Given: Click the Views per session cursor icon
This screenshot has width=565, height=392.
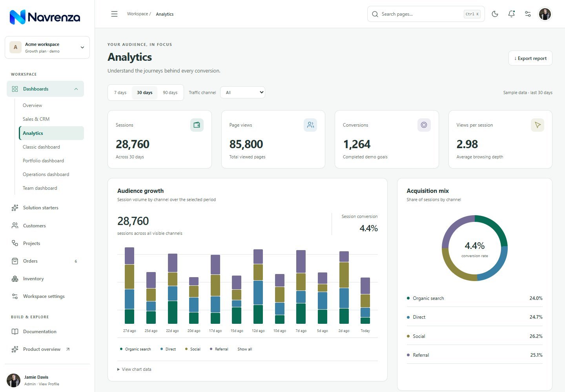Looking at the screenshot, I should (538, 125).
